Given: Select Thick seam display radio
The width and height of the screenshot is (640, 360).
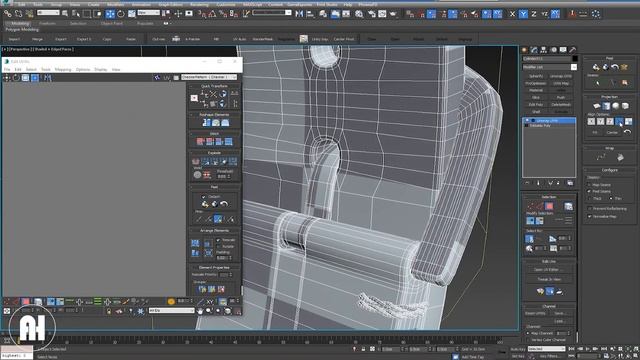Looking at the screenshot, I should 589,198.
